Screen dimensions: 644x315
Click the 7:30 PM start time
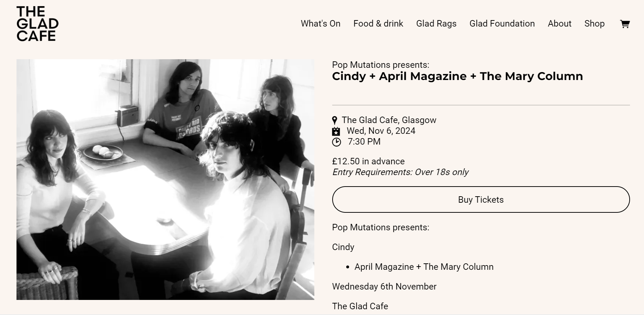pos(364,142)
